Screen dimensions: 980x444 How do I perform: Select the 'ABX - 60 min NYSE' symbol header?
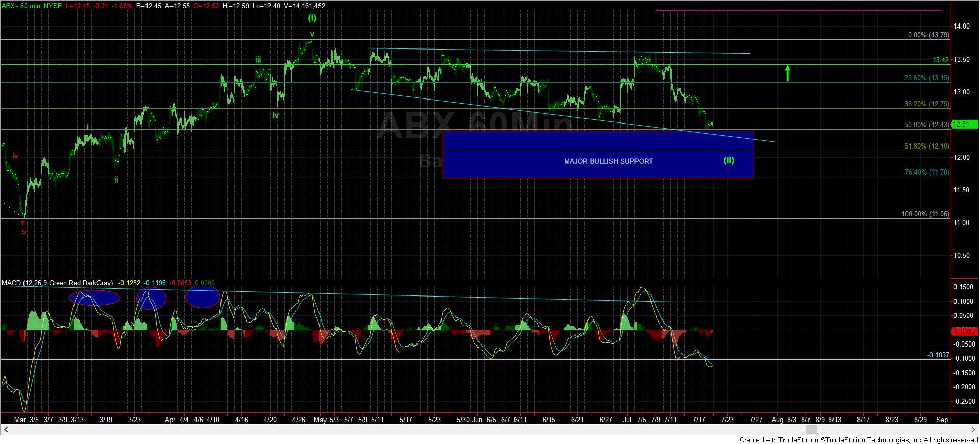pyautogui.click(x=32, y=6)
